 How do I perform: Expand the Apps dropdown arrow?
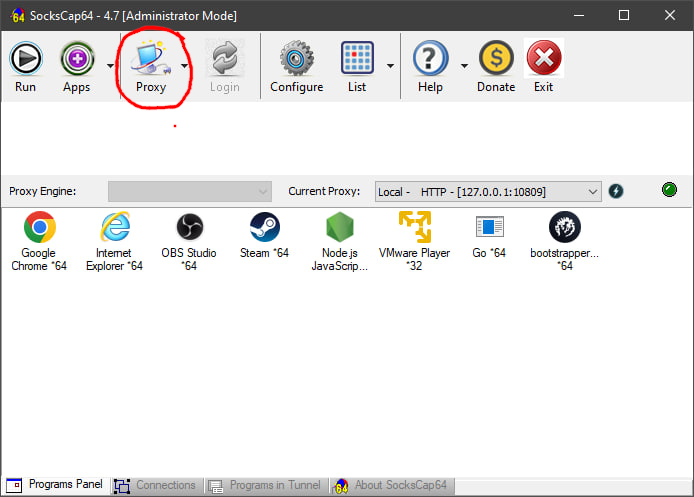(x=110, y=66)
